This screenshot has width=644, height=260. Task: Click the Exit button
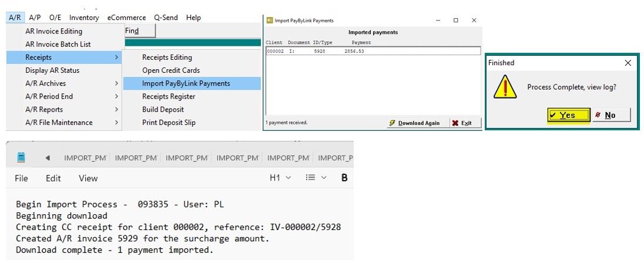point(466,123)
